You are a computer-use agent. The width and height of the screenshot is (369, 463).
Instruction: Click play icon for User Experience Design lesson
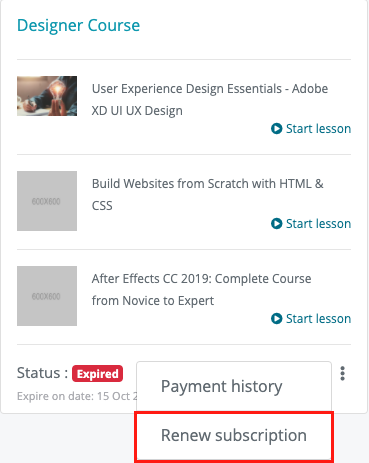point(276,128)
